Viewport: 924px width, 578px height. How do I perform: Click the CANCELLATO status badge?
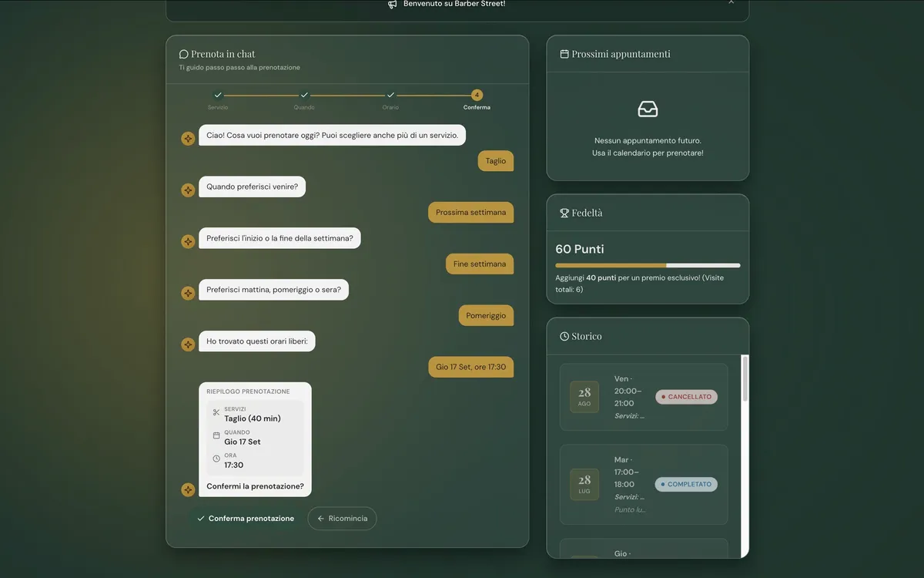pyautogui.click(x=686, y=397)
